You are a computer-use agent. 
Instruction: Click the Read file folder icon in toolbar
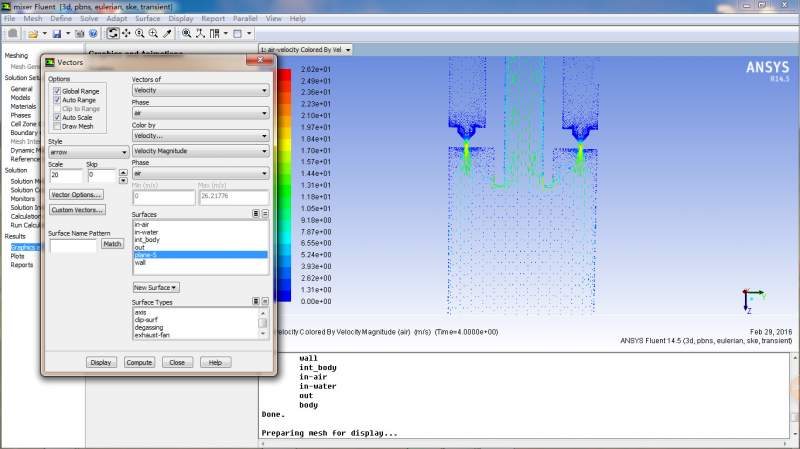(x=33, y=34)
